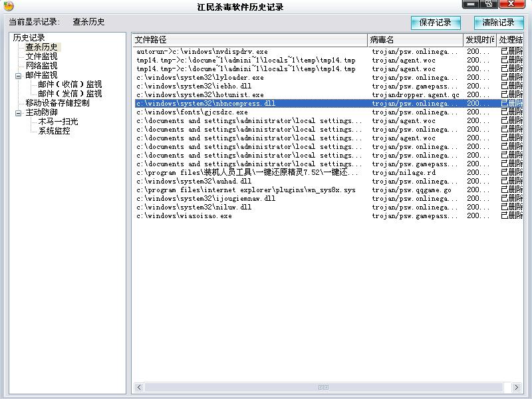Screen dimensions: 532x399
Task: Click the 清除记录 button
Action: coord(498,23)
